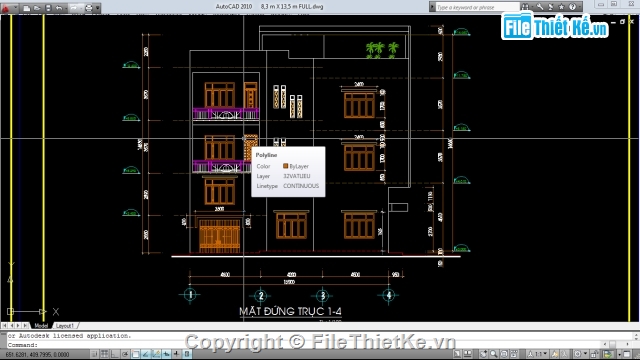Click the coordinates readout in status bar
The image size is (640, 360).
pyautogui.click(x=38, y=355)
